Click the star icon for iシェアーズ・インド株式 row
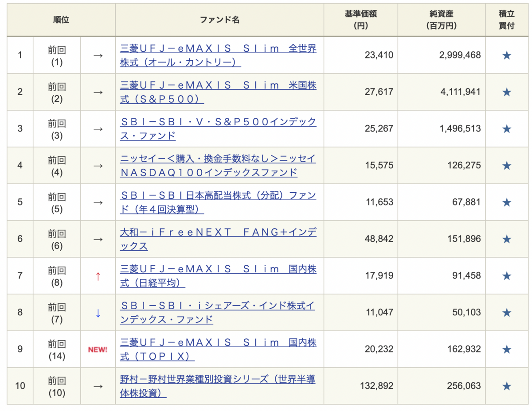 pos(507,313)
